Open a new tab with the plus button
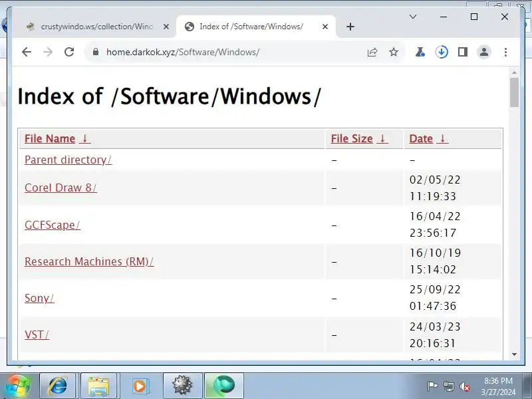This screenshot has width=532, height=399. [x=350, y=27]
